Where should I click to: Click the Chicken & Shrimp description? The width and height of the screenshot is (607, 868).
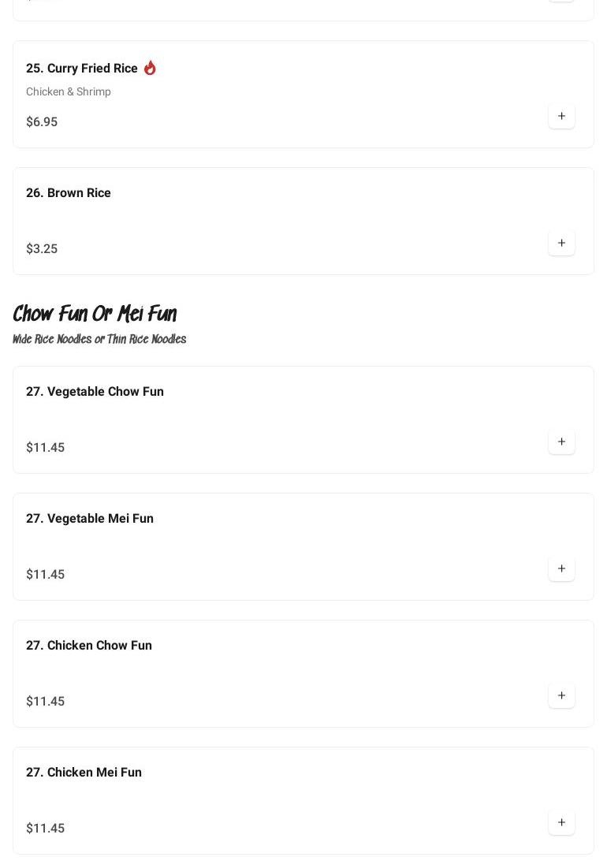click(x=69, y=92)
